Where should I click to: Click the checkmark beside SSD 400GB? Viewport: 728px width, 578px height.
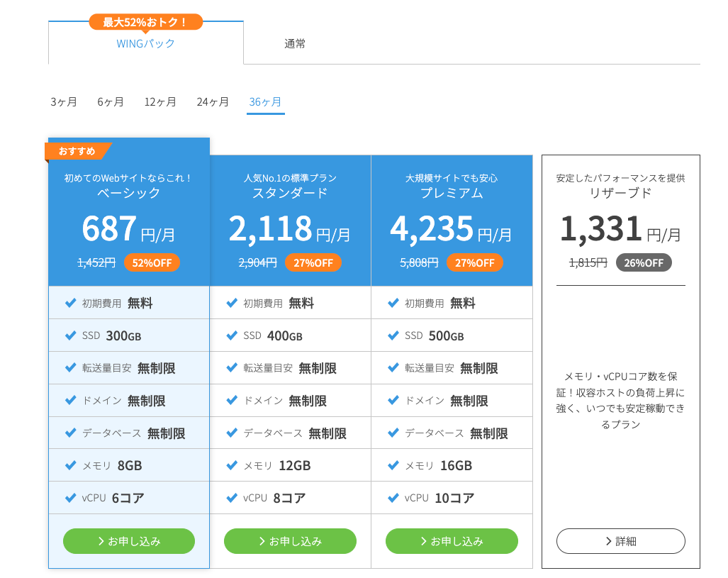(232, 335)
